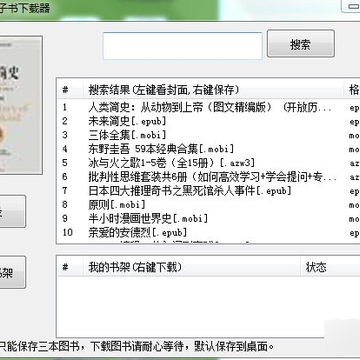Click the partially visible 书架 button
This screenshot has height=360, width=360.
13,272
